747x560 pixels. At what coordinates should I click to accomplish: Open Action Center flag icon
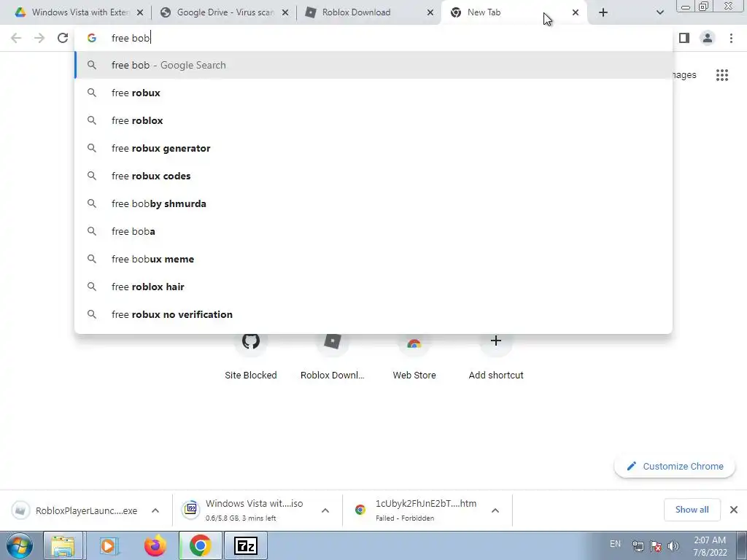pyautogui.click(x=656, y=546)
